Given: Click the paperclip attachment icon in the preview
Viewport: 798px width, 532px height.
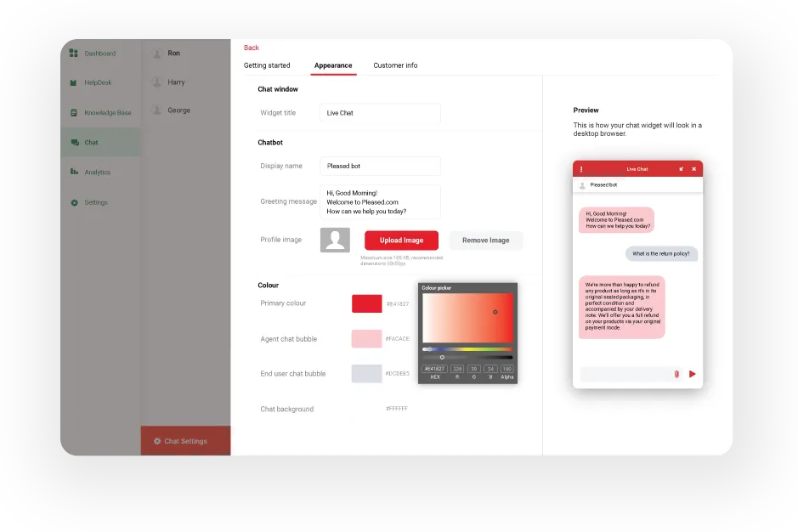Looking at the screenshot, I should click(x=676, y=374).
